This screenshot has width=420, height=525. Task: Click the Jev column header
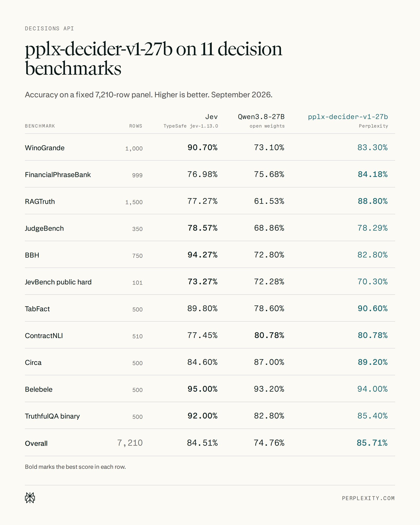pyautogui.click(x=212, y=117)
